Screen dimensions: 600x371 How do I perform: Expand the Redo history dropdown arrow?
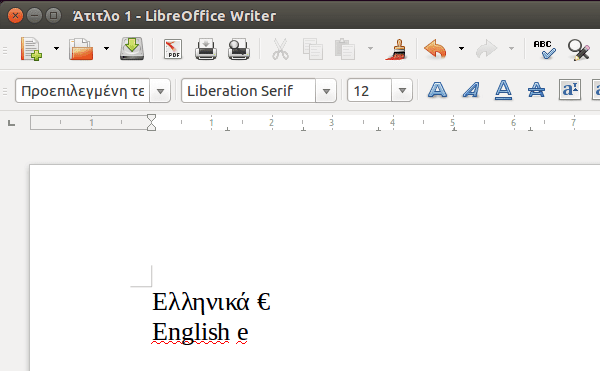pyautogui.click(x=511, y=49)
